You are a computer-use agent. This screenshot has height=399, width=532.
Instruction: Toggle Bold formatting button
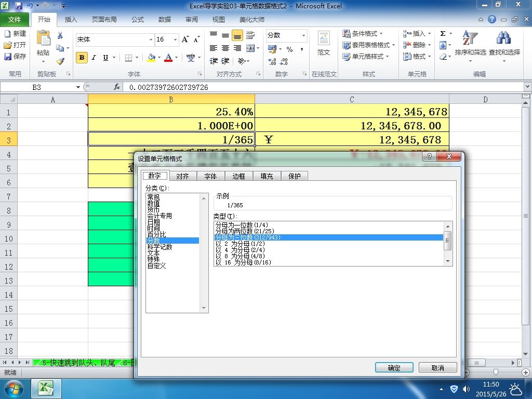(82, 57)
